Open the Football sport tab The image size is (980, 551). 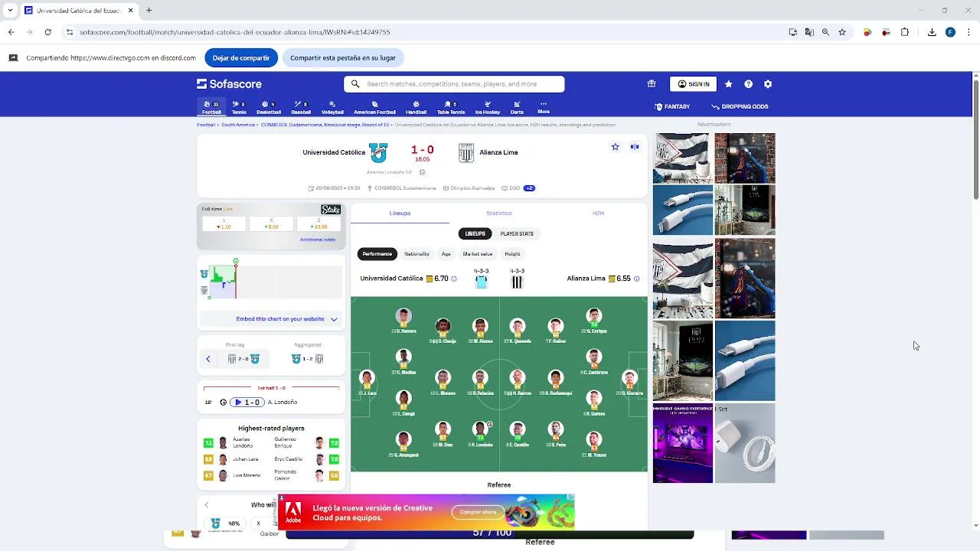tap(211, 107)
